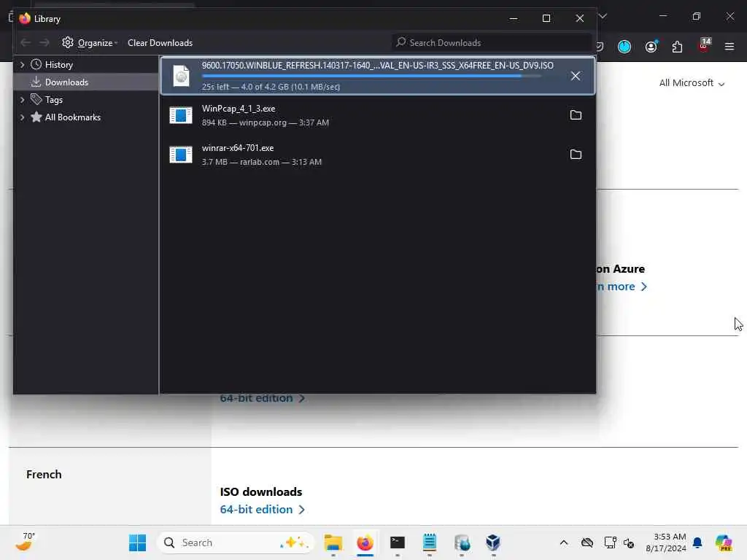The width and height of the screenshot is (747, 560).
Task: Cancel the ISO download in progress
Action: [576, 76]
